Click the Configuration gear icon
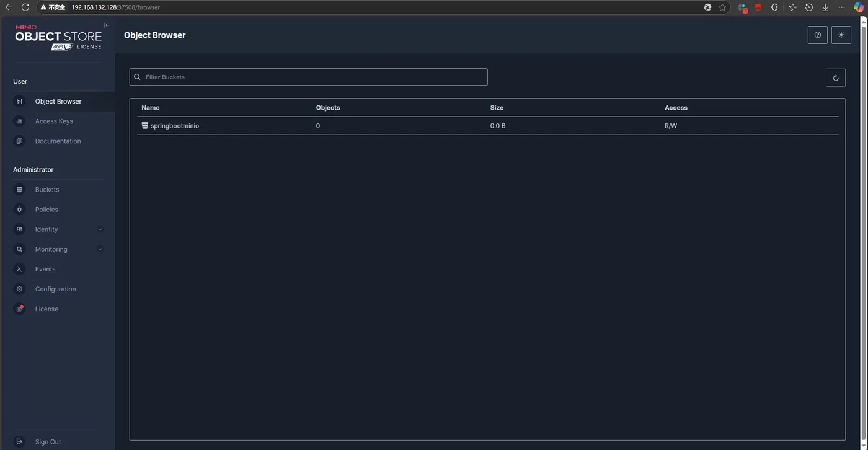 [19, 289]
